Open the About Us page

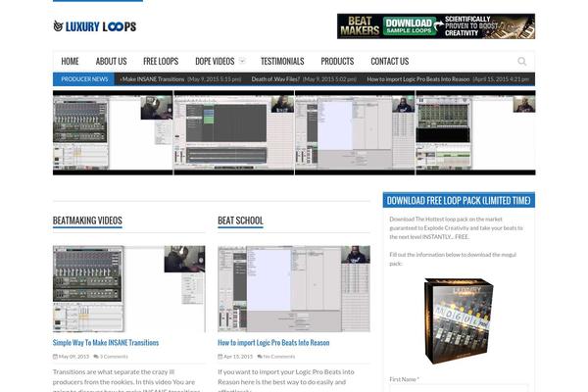[x=111, y=61]
